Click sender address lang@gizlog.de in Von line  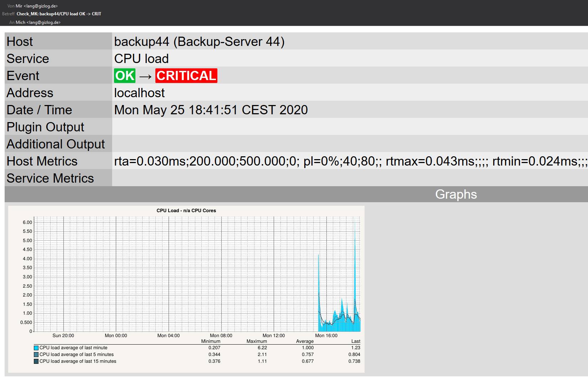pos(42,6)
